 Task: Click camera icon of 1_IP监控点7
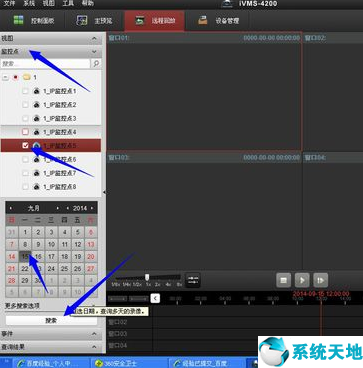(36, 173)
